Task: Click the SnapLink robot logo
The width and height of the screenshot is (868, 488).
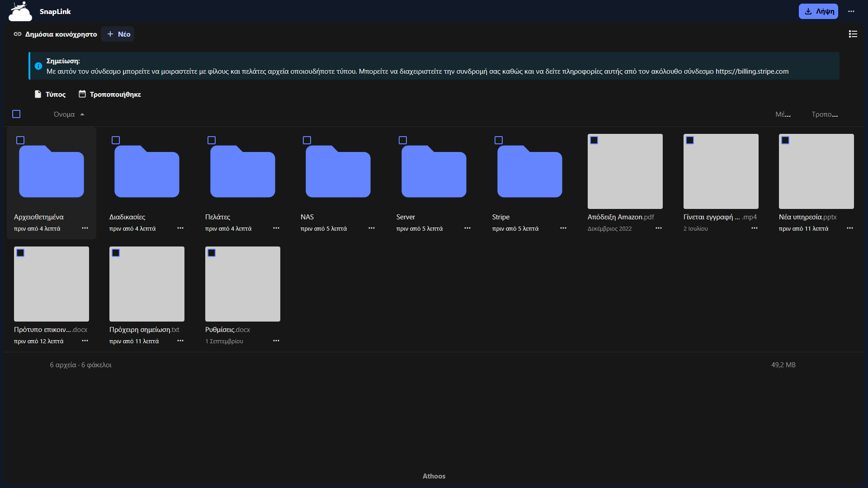Action: 20,11
